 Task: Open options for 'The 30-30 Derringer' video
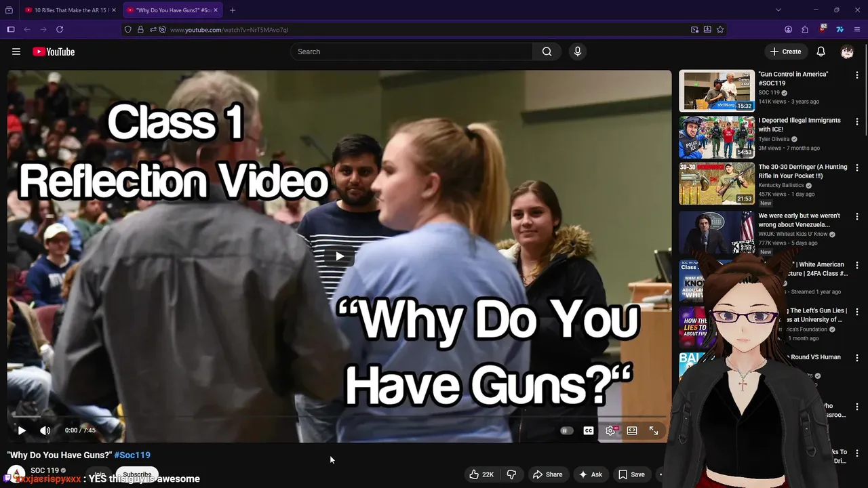857,167
